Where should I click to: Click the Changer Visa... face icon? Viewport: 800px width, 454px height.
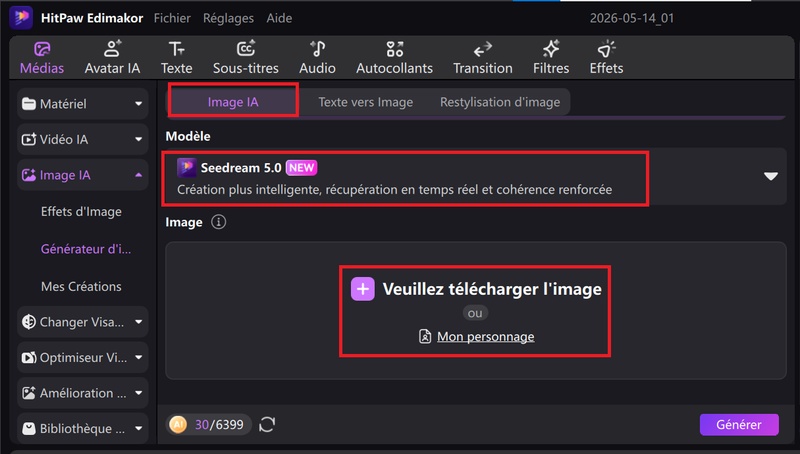[29, 322]
